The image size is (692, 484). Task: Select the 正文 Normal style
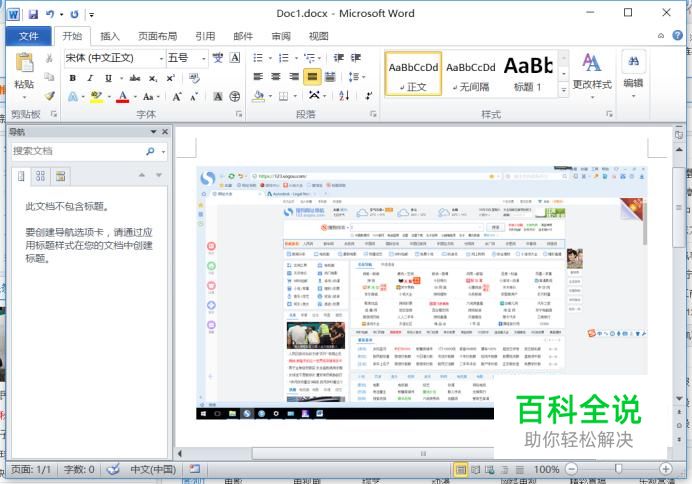point(413,74)
